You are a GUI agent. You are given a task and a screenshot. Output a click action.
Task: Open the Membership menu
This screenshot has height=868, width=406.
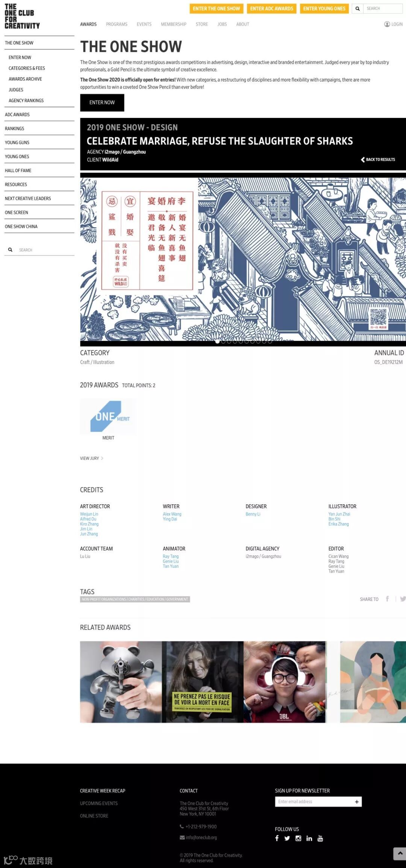(174, 24)
